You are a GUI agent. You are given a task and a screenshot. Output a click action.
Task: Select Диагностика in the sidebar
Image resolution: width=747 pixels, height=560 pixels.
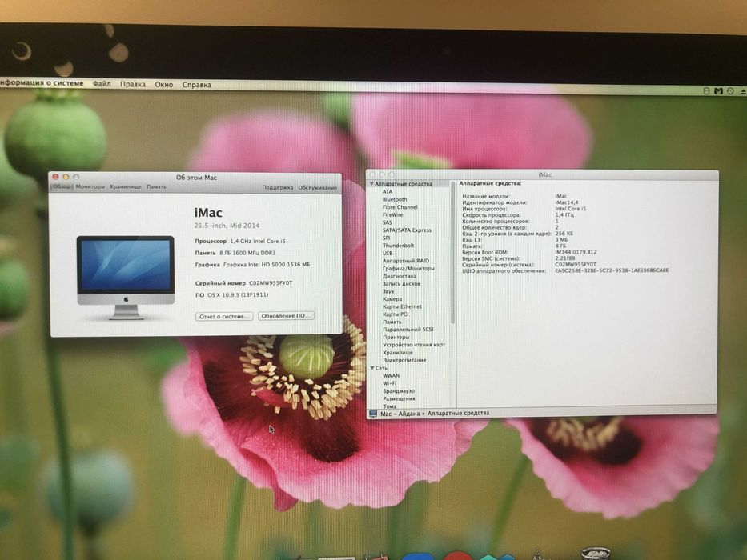coord(400,276)
